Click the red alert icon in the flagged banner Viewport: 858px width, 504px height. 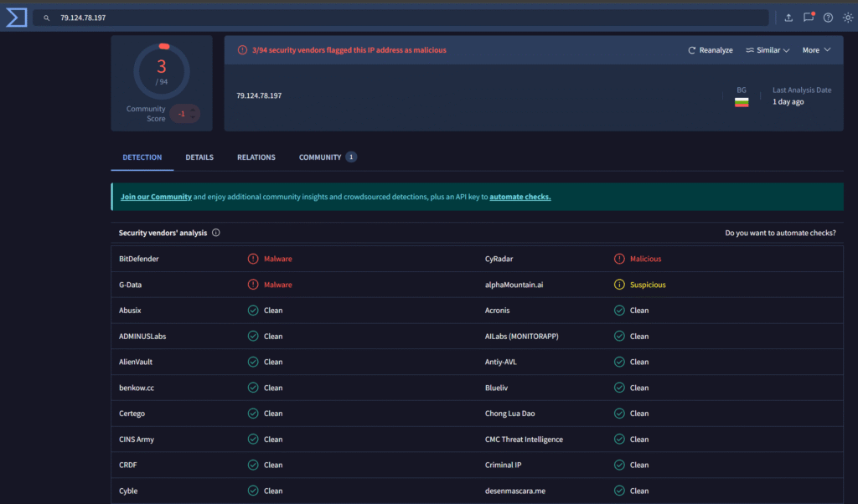click(242, 50)
